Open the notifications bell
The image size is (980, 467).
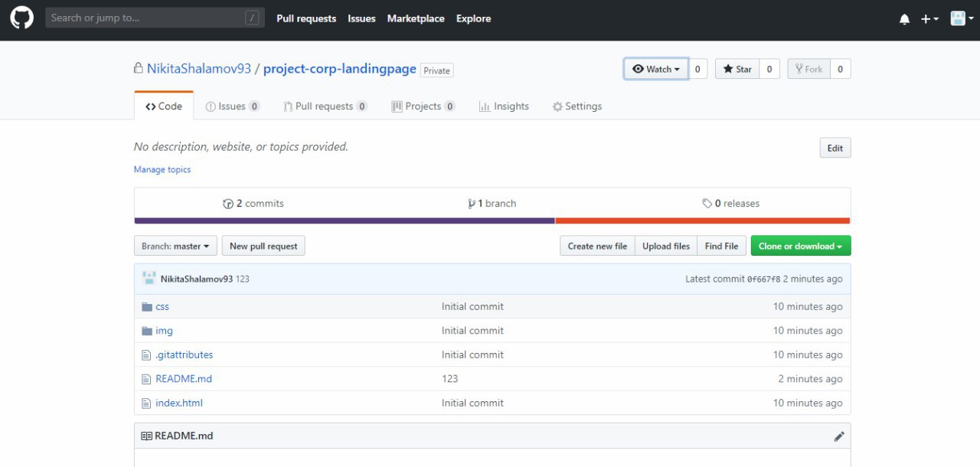(904, 19)
